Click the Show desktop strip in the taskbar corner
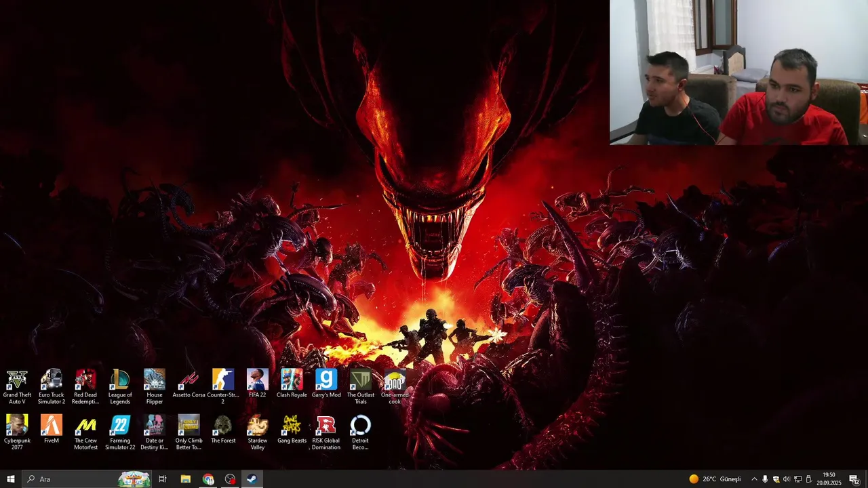Image resolution: width=868 pixels, height=488 pixels. pyautogui.click(x=866, y=479)
